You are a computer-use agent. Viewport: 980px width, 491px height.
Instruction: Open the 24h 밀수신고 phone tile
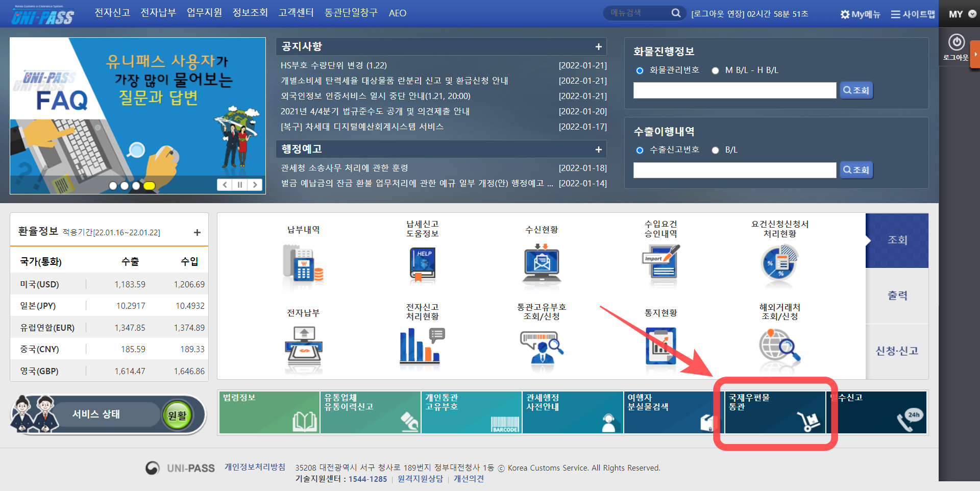(876, 412)
